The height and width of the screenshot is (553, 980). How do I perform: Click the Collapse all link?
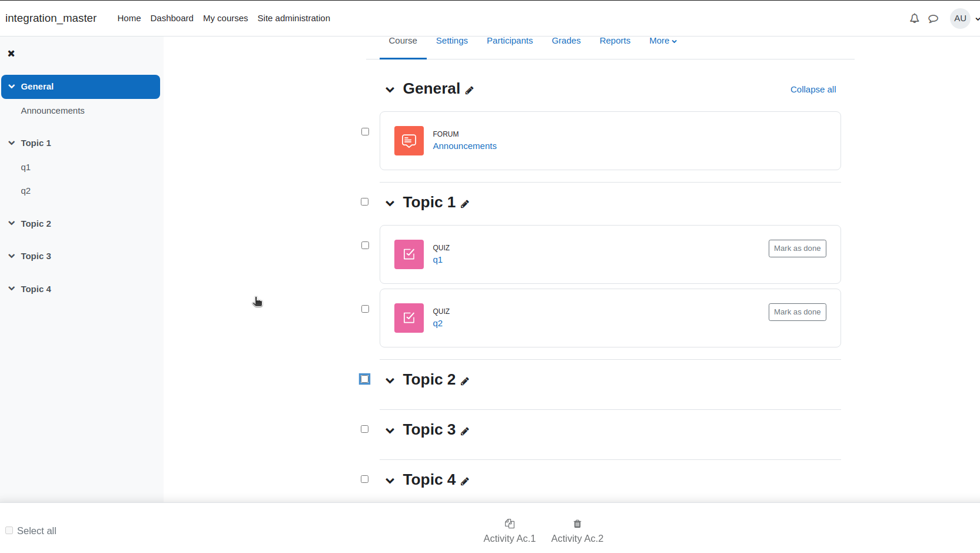coord(813,90)
